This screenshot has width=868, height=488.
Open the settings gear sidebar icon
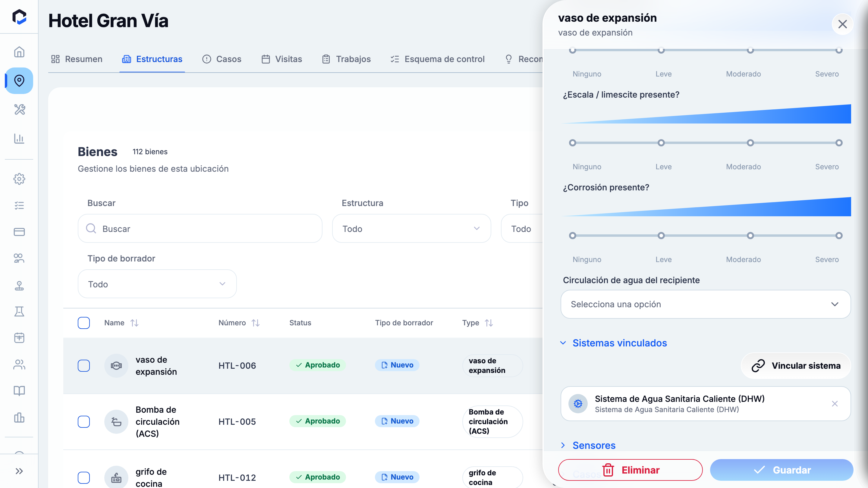19,179
